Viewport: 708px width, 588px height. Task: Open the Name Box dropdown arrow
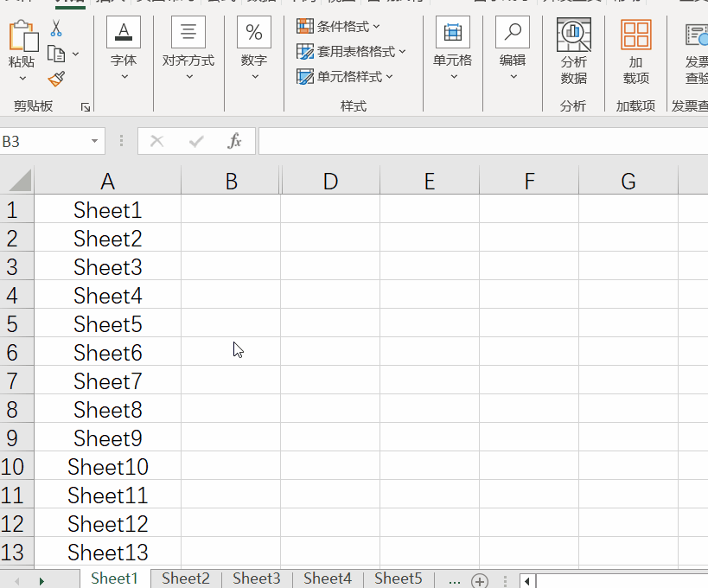tap(94, 141)
